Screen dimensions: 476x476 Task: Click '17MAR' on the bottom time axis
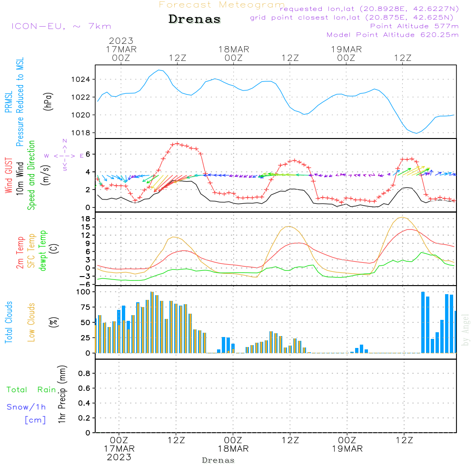point(119,448)
